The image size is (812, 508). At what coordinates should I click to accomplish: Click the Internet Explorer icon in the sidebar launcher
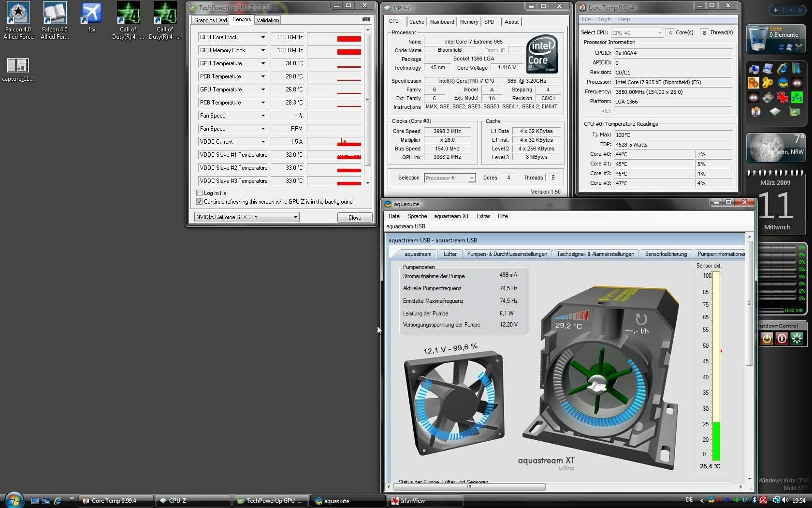tap(783, 69)
